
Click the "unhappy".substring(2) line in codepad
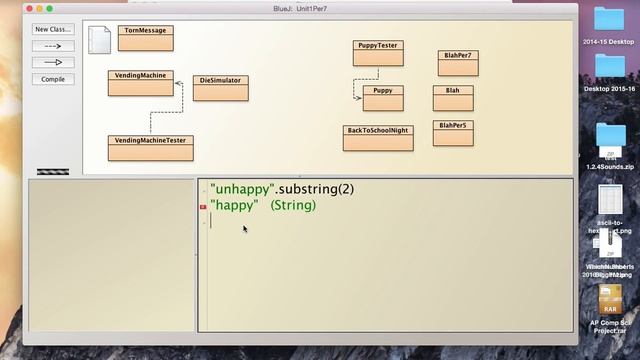[x=282, y=189]
